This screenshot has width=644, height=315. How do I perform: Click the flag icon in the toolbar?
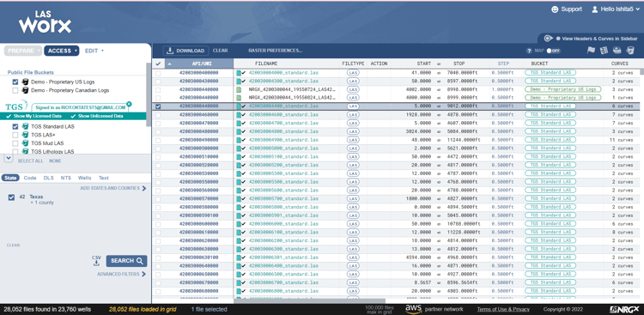591,50
